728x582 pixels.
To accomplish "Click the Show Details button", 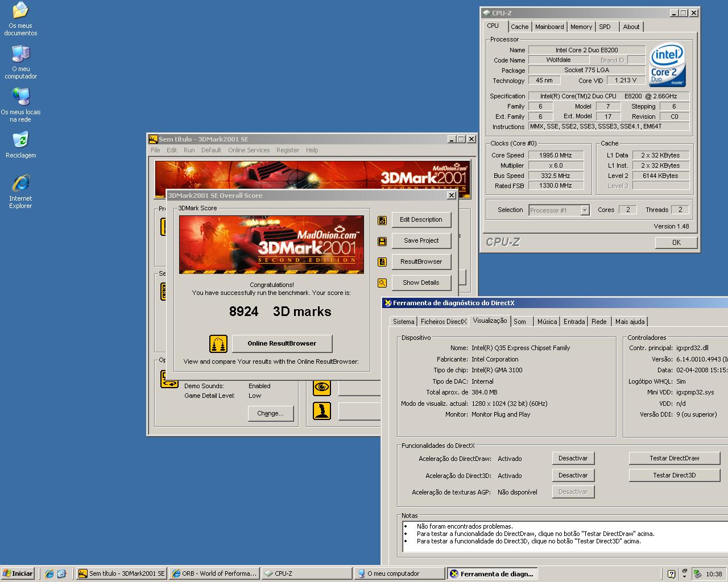I will point(421,282).
